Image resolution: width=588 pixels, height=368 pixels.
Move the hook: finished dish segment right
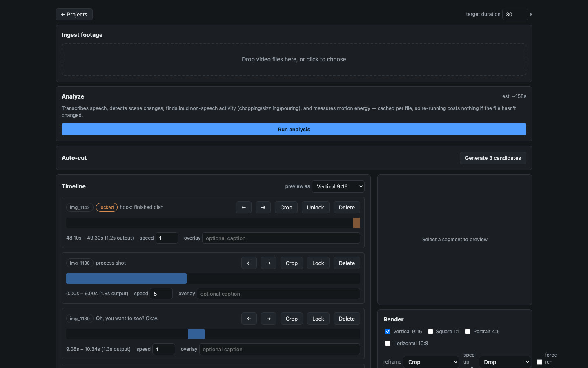pos(263,207)
